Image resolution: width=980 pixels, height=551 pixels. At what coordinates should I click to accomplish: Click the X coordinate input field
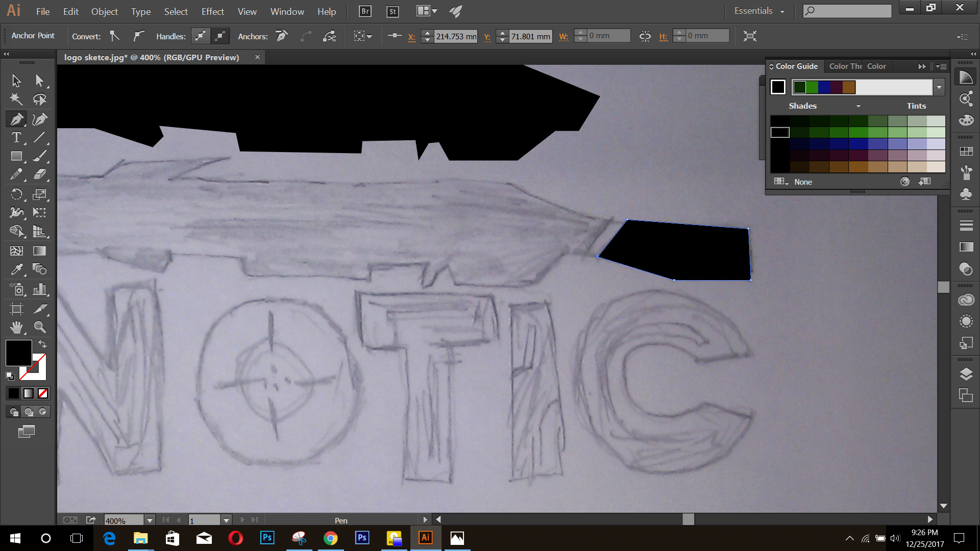455,36
